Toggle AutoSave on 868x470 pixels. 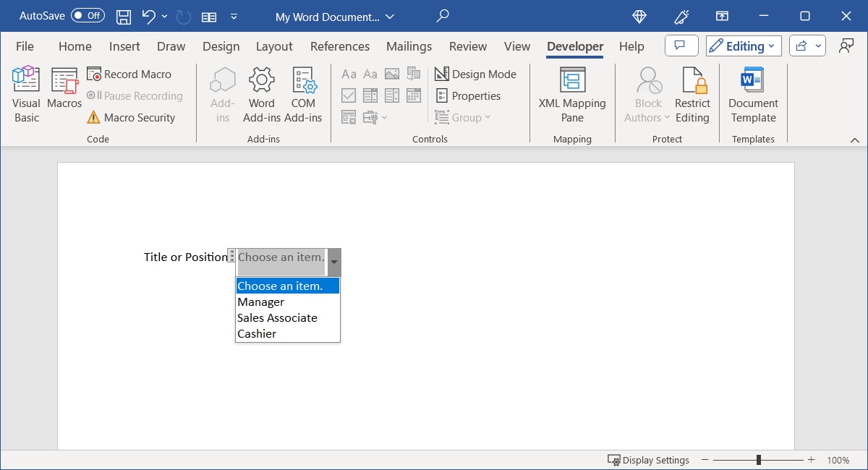pos(87,15)
